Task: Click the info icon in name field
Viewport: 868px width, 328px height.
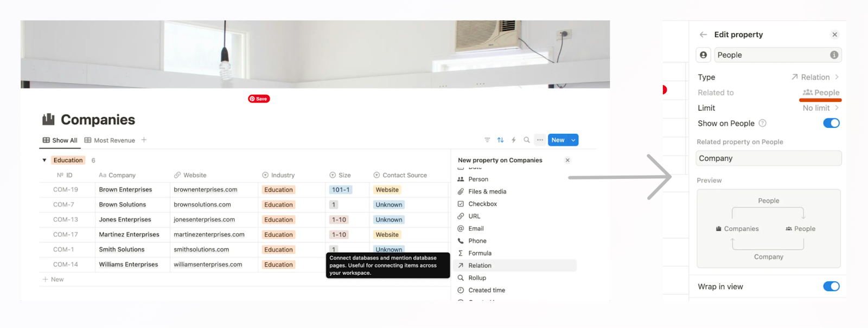Action: coord(834,55)
